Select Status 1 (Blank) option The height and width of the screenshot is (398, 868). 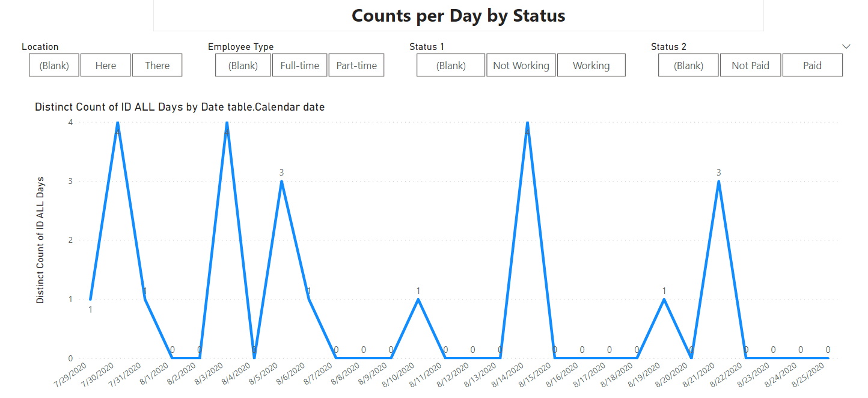point(451,66)
